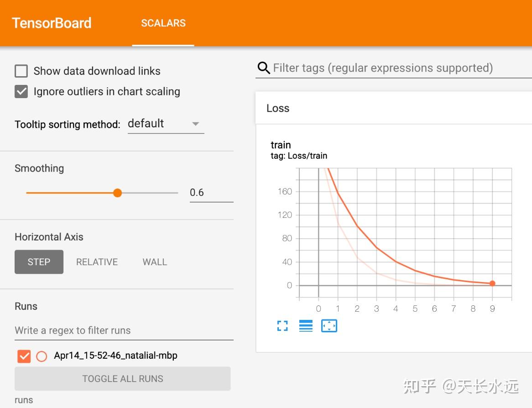Image resolution: width=532 pixels, height=408 pixels.
Task: Click the regex filter runs field
Action: [x=124, y=330]
